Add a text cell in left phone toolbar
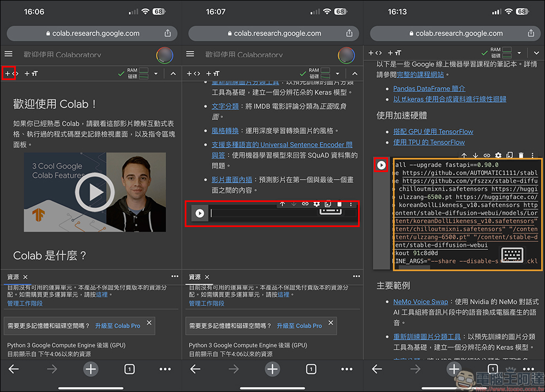The width and height of the screenshot is (545, 392). click(31, 73)
